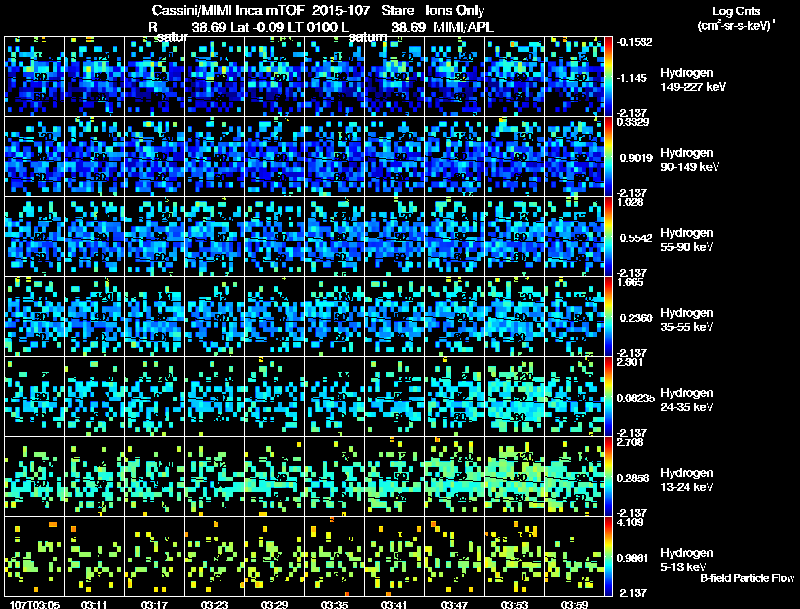Open the 55-90 keV panel at 03:23
Image resolution: width=800 pixels, height=609 pixels.
(214, 237)
